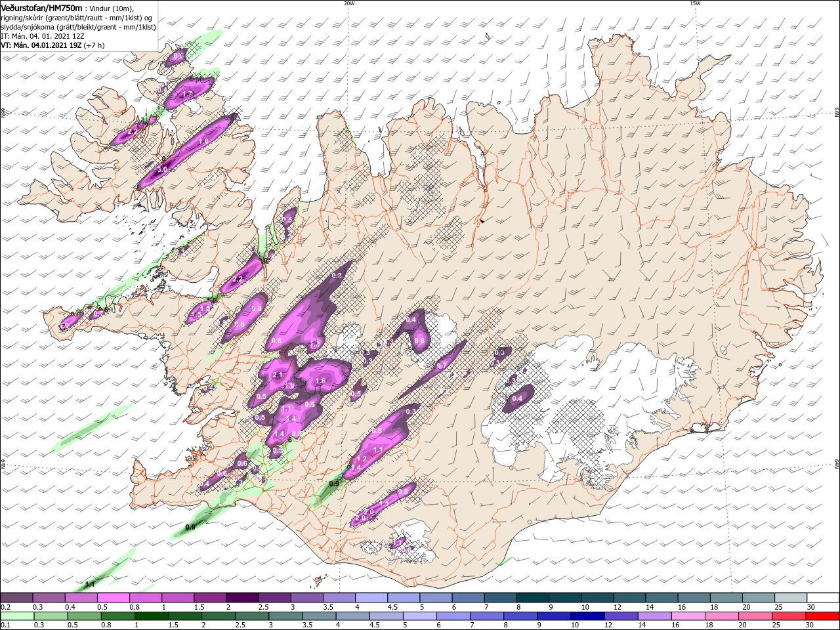This screenshot has height=630, width=840.
Task: Select the red 30 swatch in rain legend
Action: (x=823, y=616)
